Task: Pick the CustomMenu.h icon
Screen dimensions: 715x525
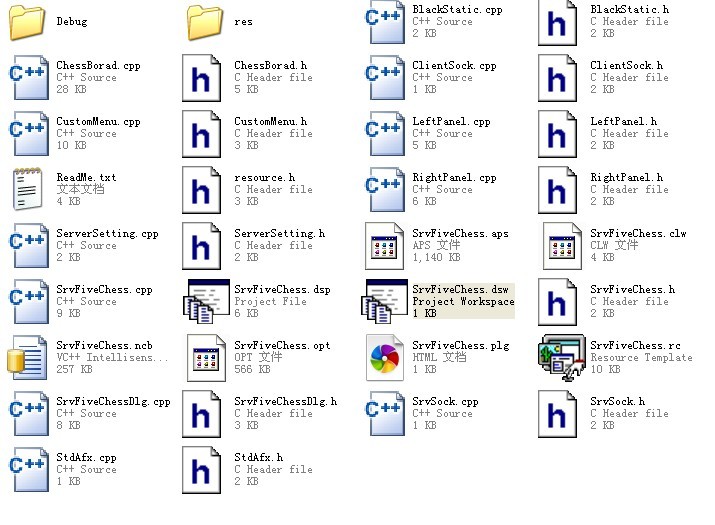Action: (x=202, y=134)
